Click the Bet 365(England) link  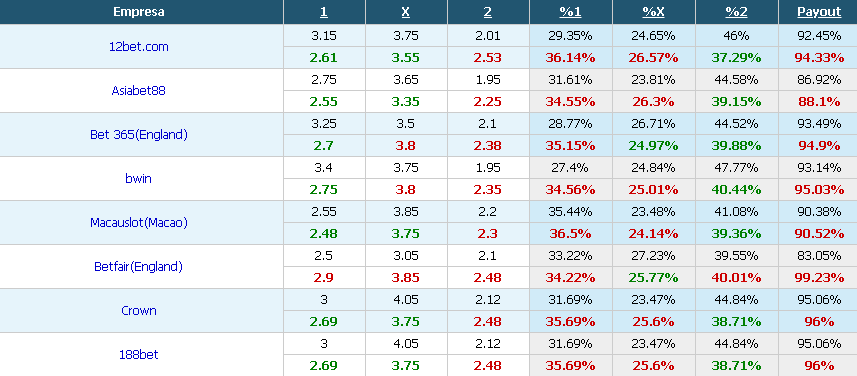(139, 134)
